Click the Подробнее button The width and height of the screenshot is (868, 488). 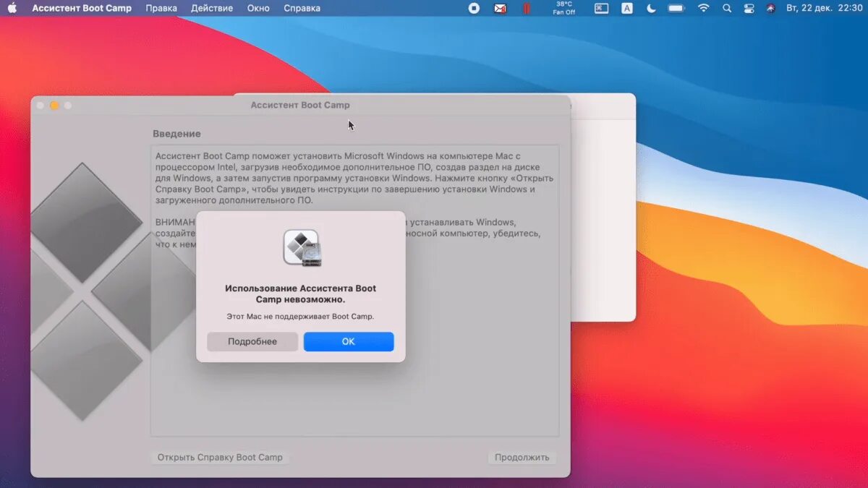coord(252,342)
